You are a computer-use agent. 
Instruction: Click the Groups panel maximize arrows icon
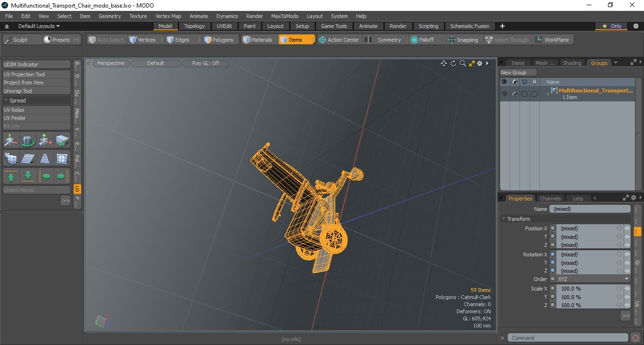click(633, 63)
